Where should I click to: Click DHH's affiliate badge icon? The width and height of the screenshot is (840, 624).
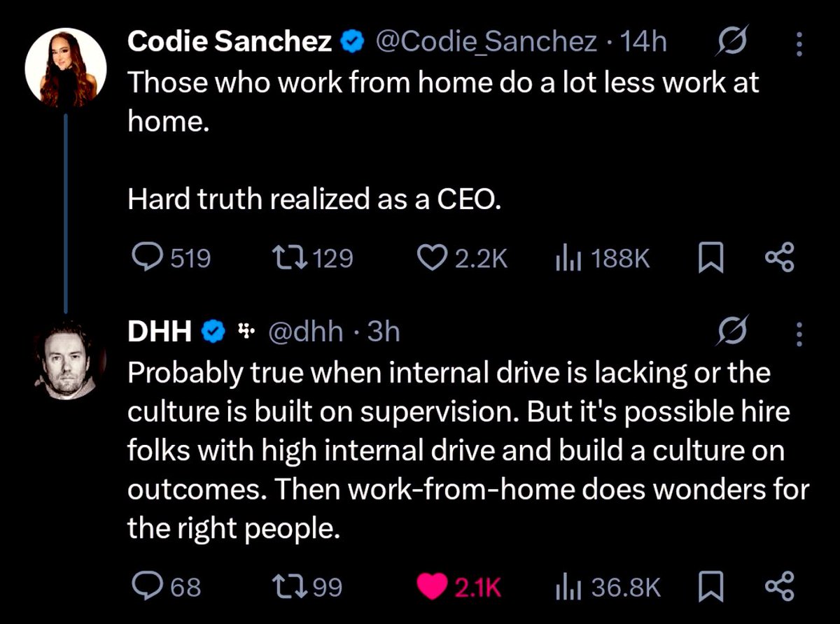coord(246,331)
